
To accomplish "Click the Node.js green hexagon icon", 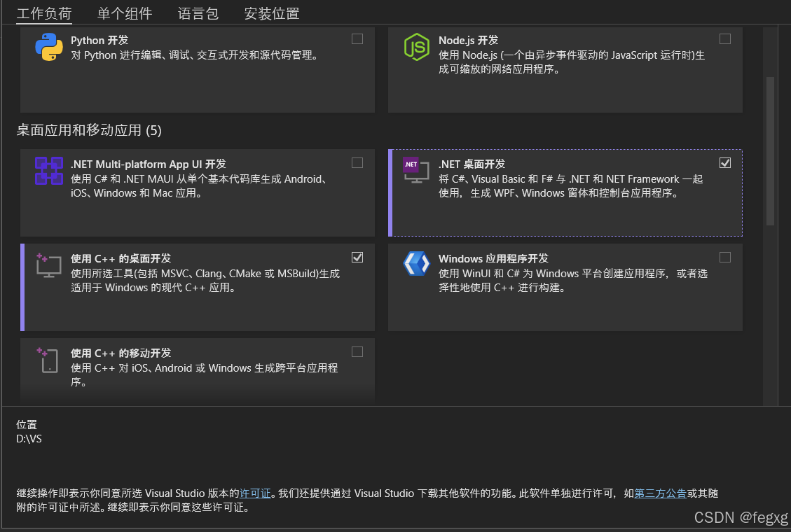I will coord(417,47).
